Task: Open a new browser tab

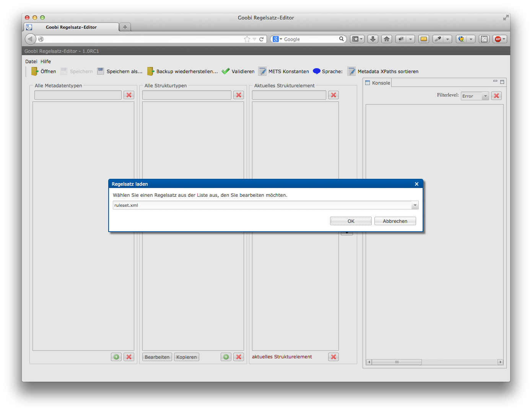Action: click(x=125, y=27)
